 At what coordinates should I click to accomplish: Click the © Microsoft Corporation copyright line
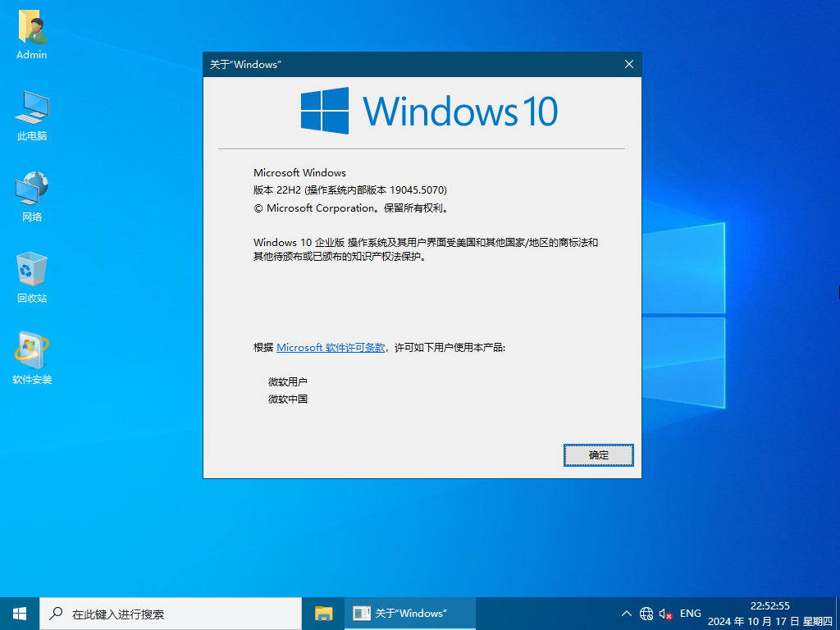pyautogui.click(x=351, y=208)
